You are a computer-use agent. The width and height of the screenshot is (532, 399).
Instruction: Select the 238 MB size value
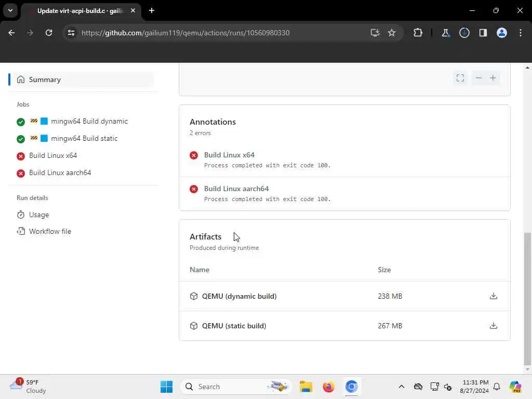click(x=390, y=296)
